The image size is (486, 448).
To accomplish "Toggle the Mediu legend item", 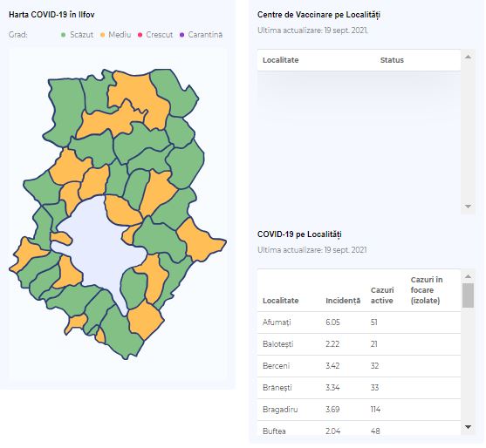I will pyautogui.click(x=116, y=35).
